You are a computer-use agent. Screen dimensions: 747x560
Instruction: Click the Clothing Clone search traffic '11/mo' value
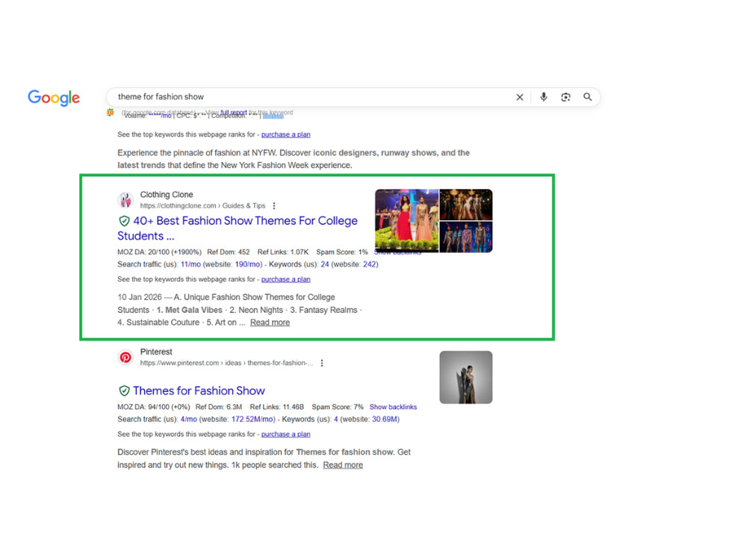(x=190, y=264)
